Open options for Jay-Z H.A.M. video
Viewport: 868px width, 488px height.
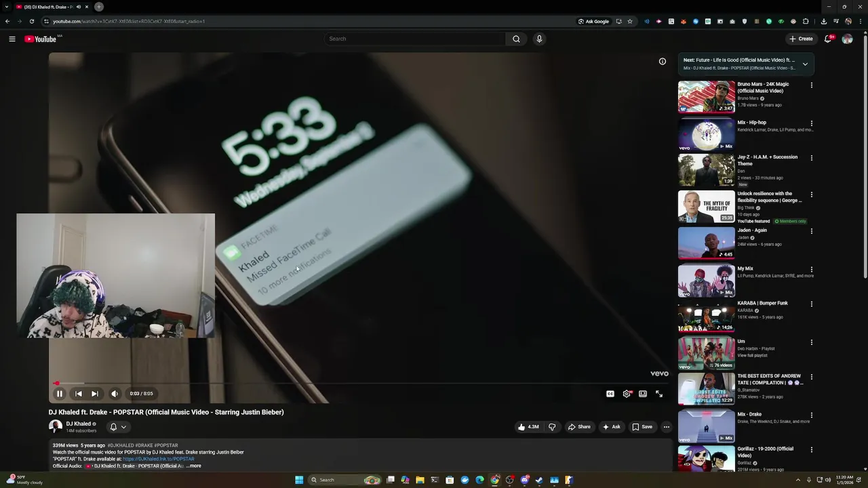[812, 158]
